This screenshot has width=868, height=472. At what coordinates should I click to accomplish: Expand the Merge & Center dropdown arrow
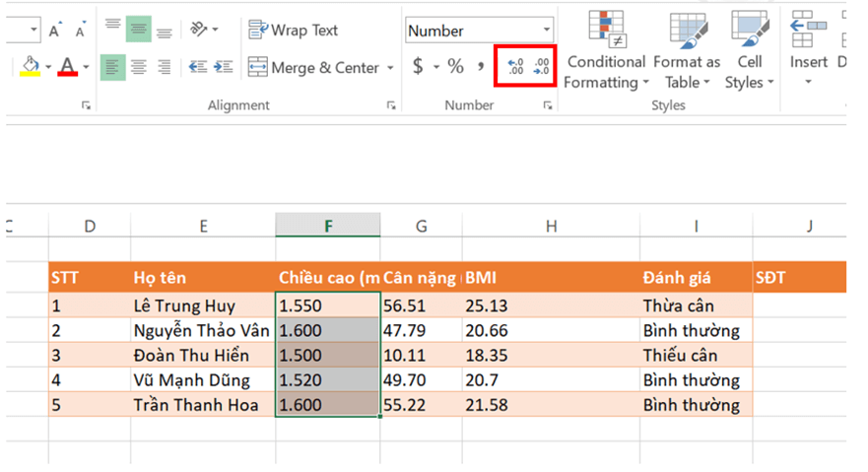[x=390, y=68]
